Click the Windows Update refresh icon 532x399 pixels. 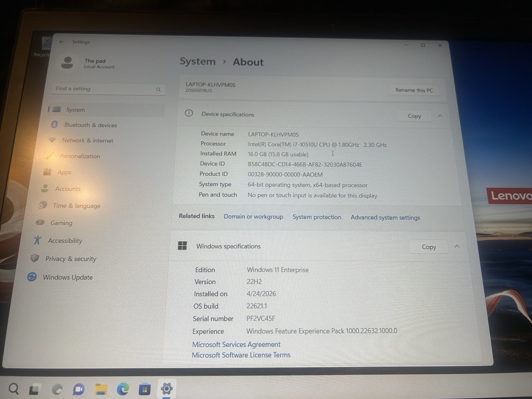pos(32,277)
